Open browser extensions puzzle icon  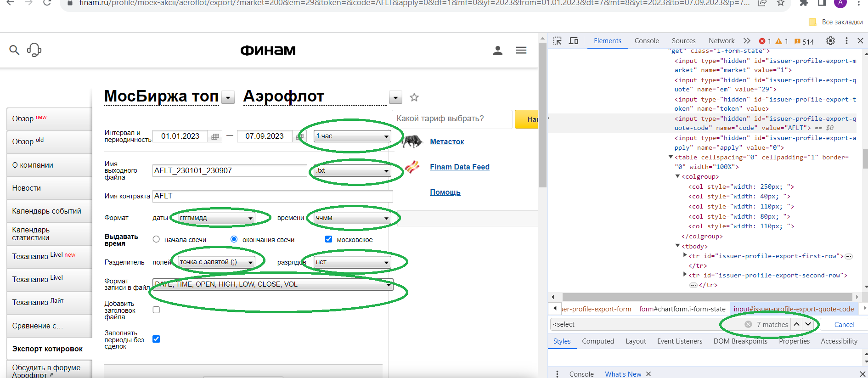(804, 3)
